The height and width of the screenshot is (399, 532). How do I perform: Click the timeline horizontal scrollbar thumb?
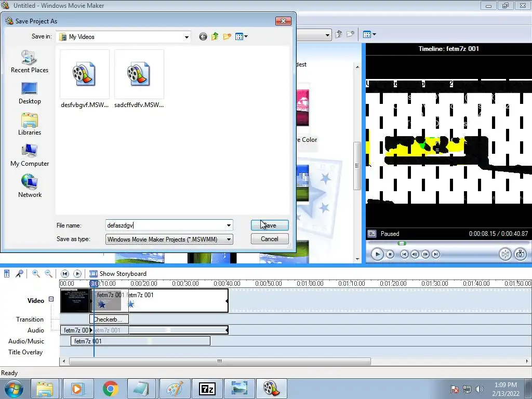pos(220,361)
